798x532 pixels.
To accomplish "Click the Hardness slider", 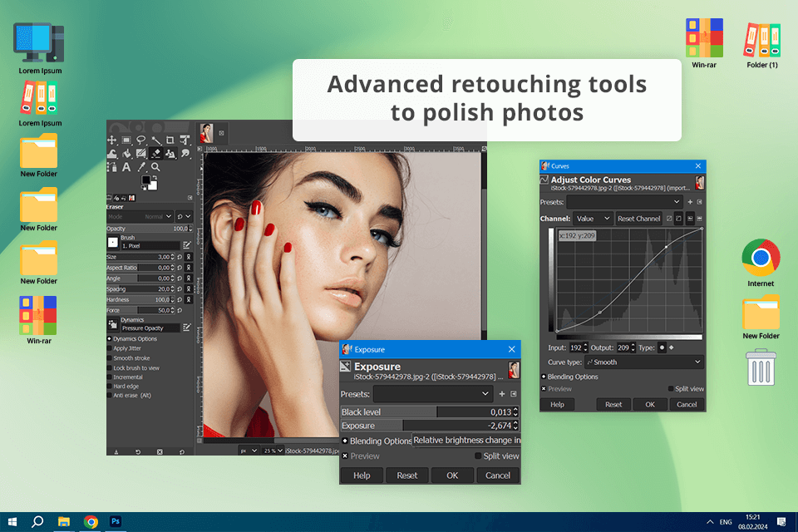I will tap(140, 299).
